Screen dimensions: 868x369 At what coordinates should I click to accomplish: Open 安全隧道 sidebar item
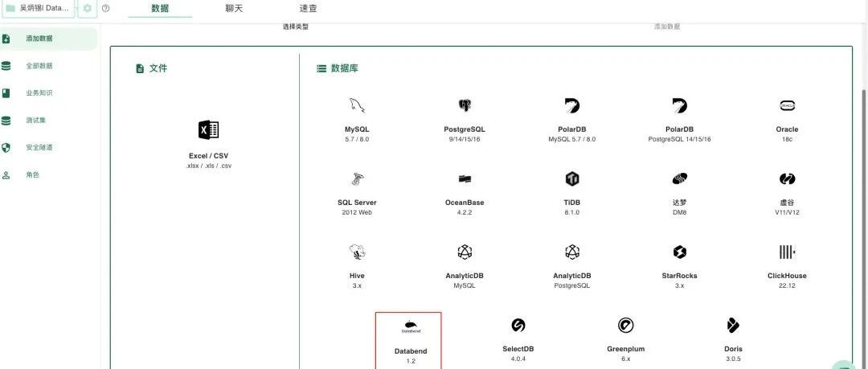point(39,148)
